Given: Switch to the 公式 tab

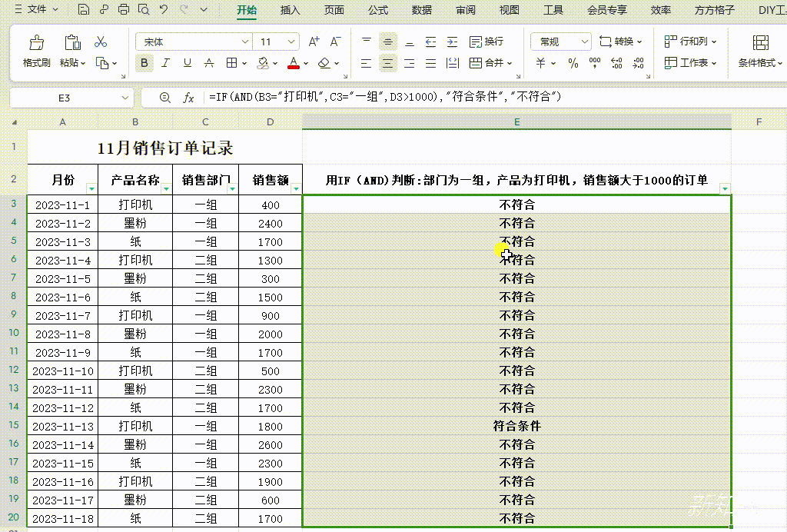Looking at the screenshot, I should click(378, 10).
